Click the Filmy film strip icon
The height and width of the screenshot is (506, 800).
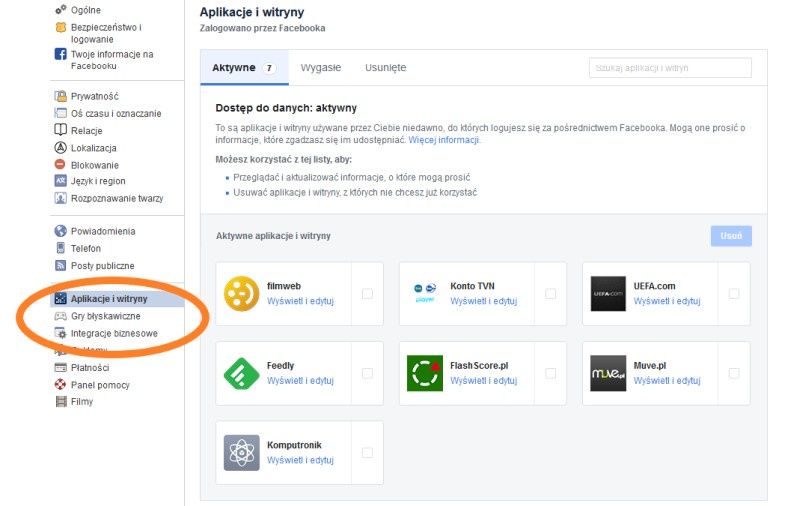[61, 401]
